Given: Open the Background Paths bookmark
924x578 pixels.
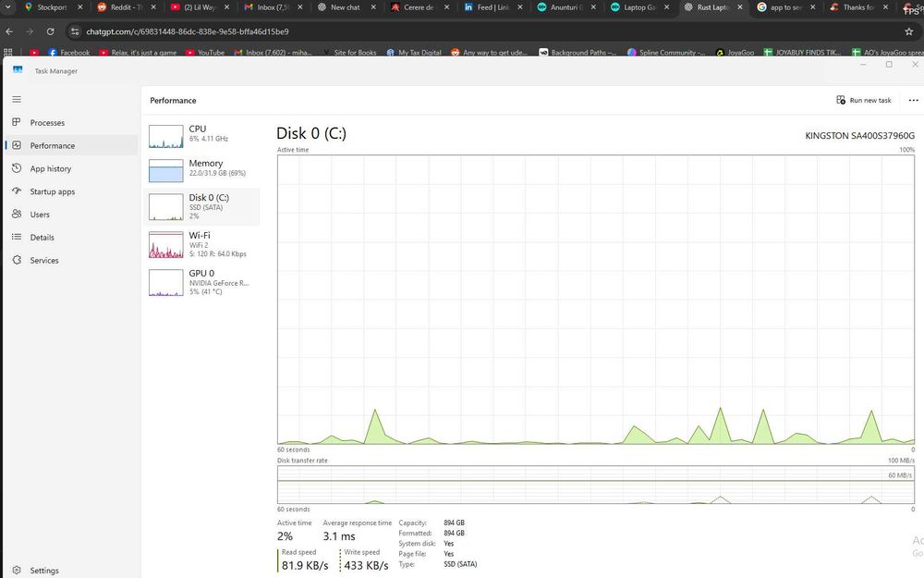Looking at the screenshot, I should 577,53.
